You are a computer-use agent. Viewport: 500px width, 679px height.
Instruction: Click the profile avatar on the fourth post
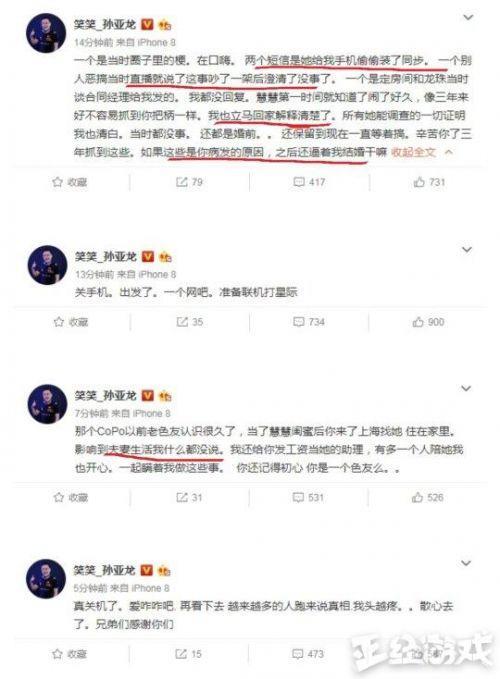click(46, 579)
